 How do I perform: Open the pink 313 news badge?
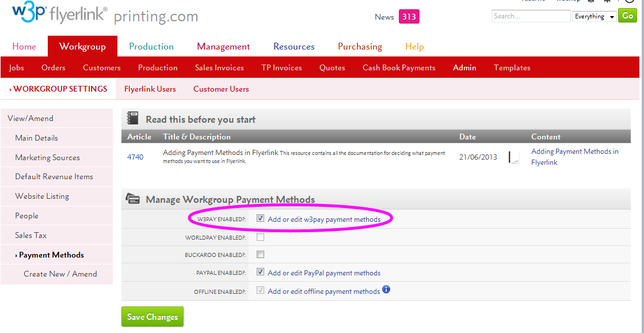(x=409, y=17)
